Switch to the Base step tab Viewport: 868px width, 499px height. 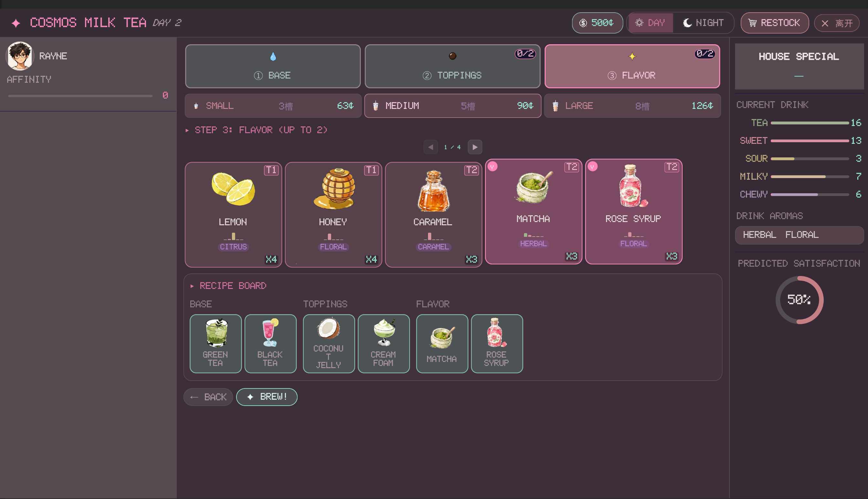273,66
